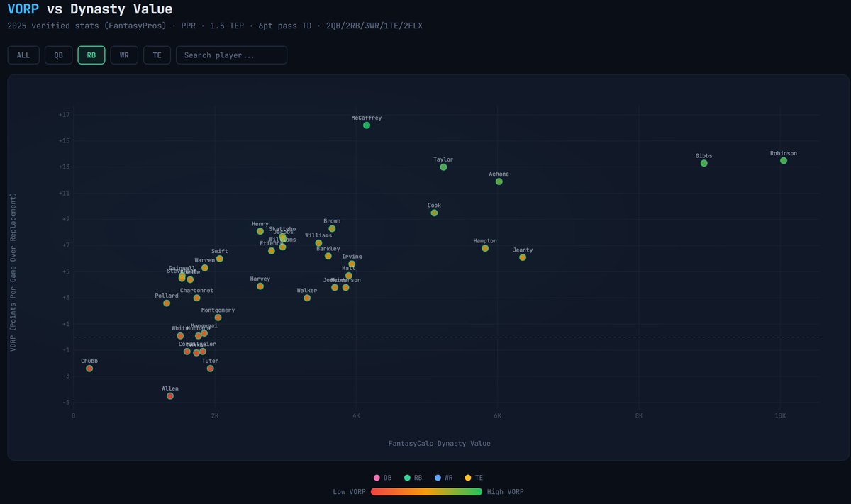This screenshot has height=504, width=851.
Task: Filter chart to QB players
Action: pos(58,55)
